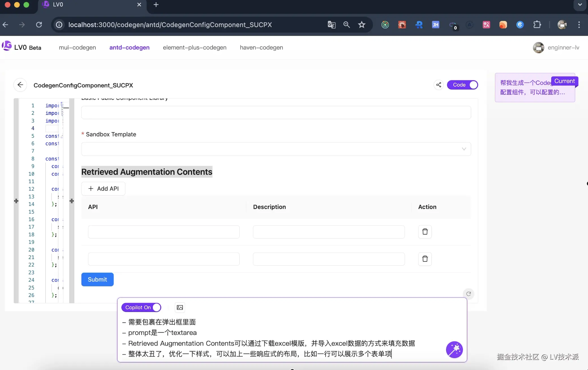The image size is (588, 370).
Task: Bookmark page with the star icon
Action: [362, 25]
